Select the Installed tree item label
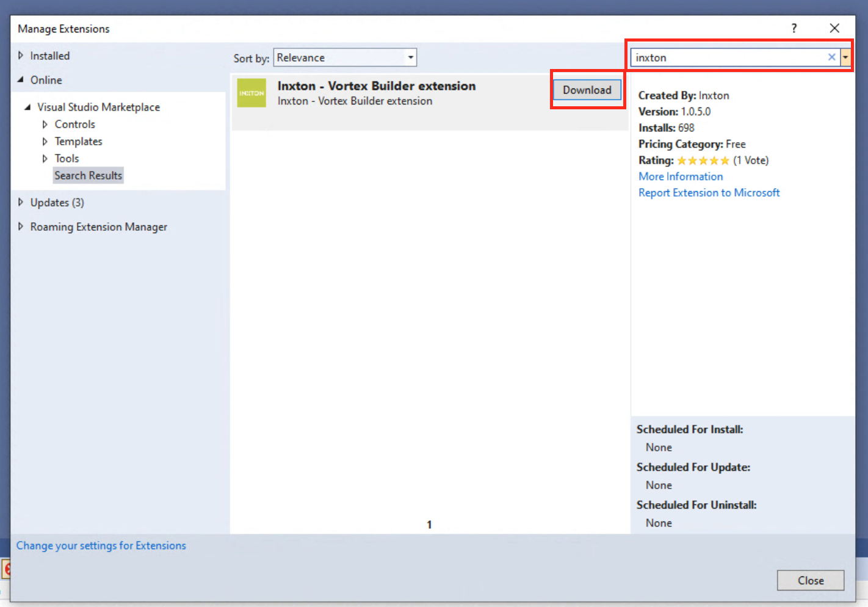 click(50, 56)
